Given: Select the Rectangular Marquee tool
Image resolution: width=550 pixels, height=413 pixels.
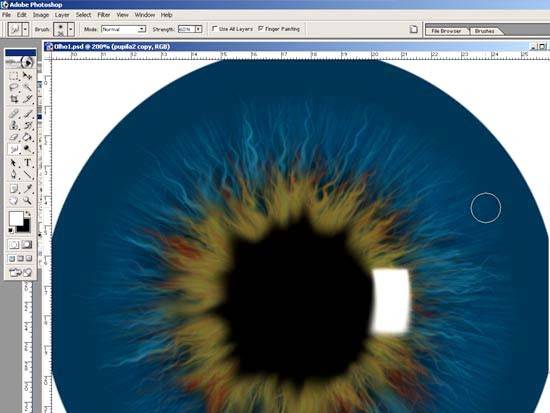Looking at the screenshot, I should 14,76.
